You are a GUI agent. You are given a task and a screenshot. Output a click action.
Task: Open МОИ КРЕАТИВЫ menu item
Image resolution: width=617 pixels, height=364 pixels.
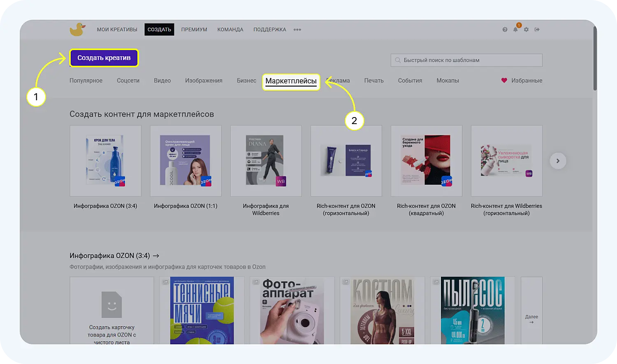(117, 30)
